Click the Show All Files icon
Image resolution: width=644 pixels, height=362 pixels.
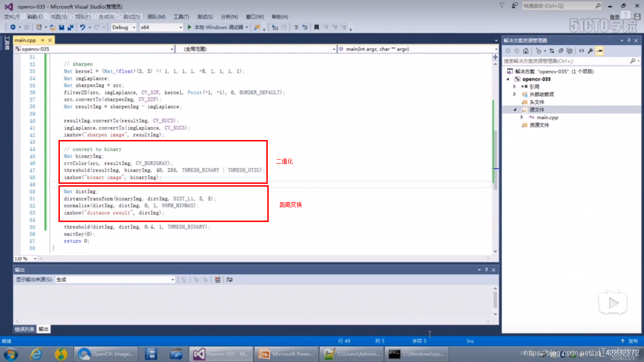[x=570, y=51]
